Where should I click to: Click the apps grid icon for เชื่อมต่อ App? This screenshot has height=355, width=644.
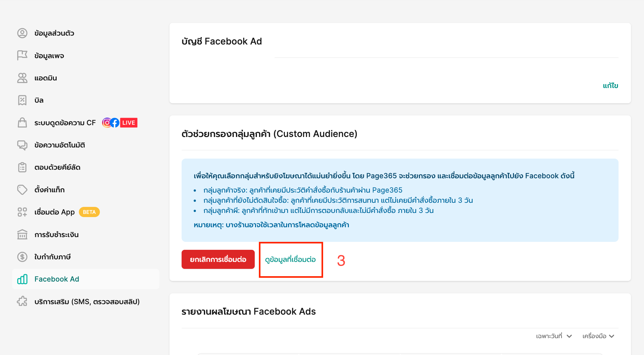point(22,212)
